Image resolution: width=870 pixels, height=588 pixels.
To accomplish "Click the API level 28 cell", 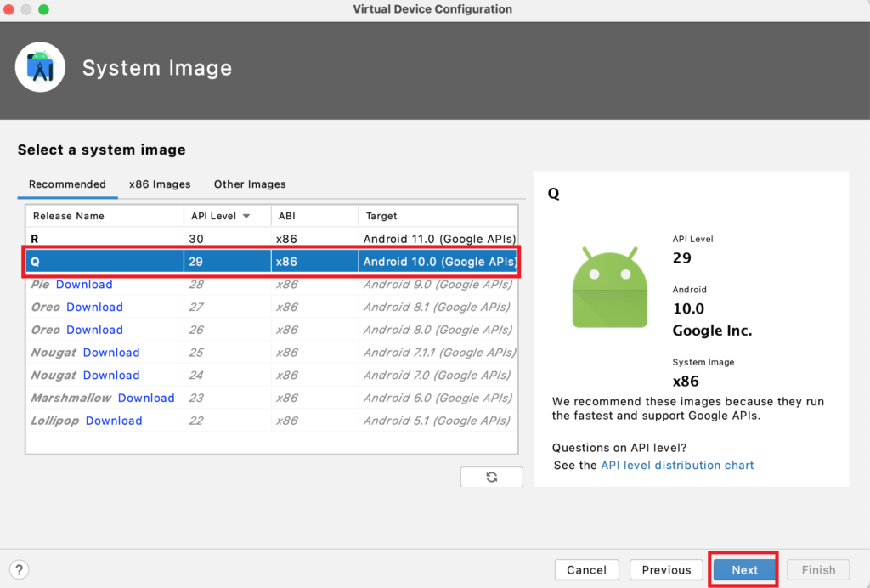I will [x=228, y=285].
